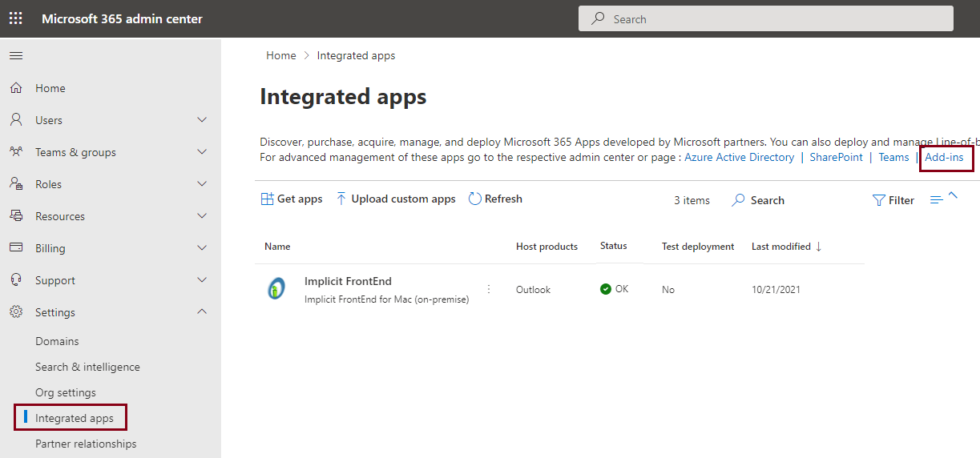Viewport: 980px width, 458px height.
Task: Click the Implicit FrontEnd app icon
Action: pos(276,289)
